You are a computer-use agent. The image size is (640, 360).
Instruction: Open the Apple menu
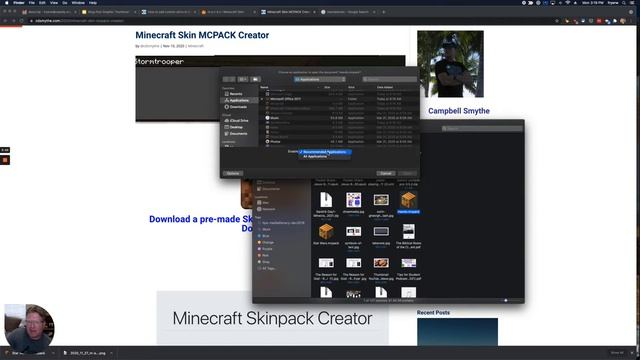coord(7,3)
